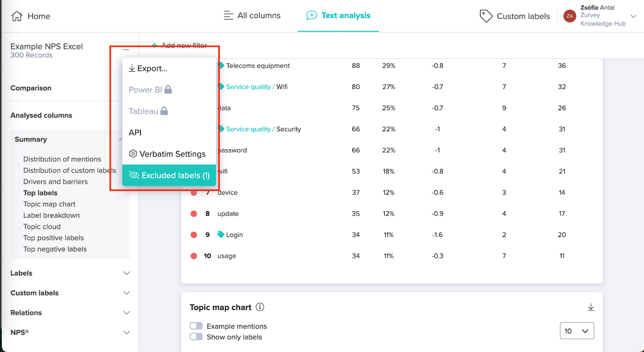
Task: Open the Service quality / Wifi label link
Action: pyautogui.click(x=248, y=87)
